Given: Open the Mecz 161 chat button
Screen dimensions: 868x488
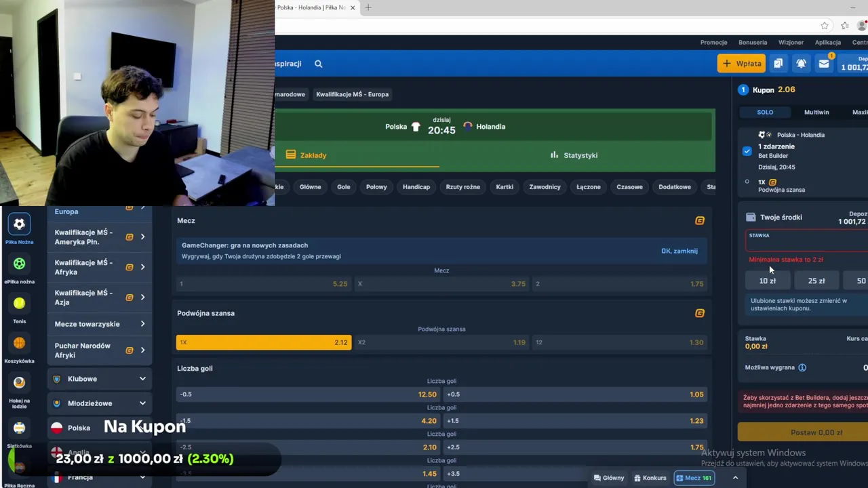Looking at the screenshot, I should [694, 478].
